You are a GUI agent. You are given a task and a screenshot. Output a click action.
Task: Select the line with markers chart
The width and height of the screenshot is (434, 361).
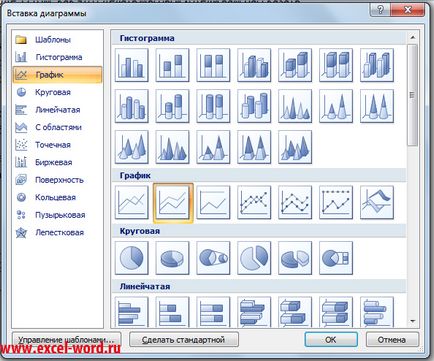point(254,203)
